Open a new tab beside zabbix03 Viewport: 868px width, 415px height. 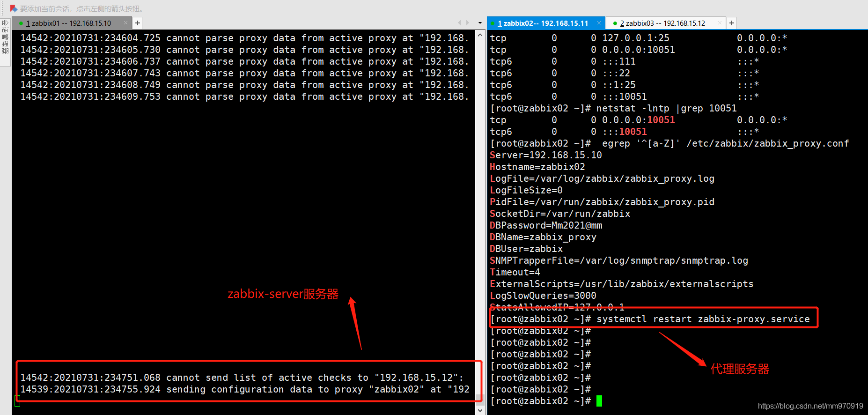click(732, 23)
